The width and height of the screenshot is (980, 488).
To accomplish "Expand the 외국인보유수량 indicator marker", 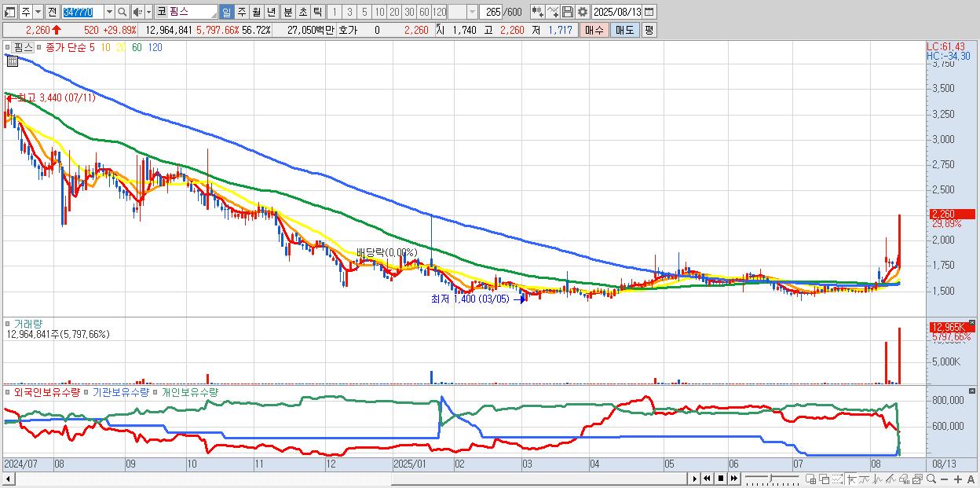I will pyautogui.click(x=7, y=391).
